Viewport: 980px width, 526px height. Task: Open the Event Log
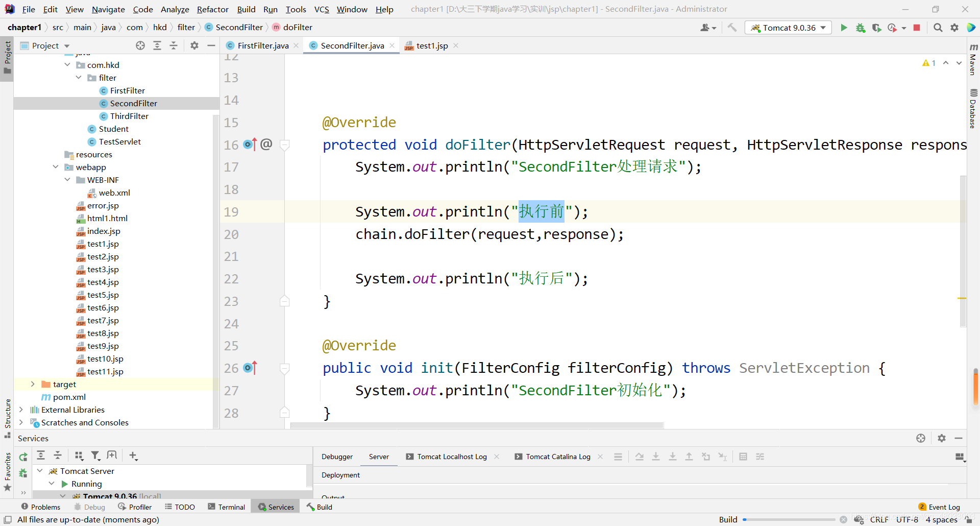click(939, 507)
